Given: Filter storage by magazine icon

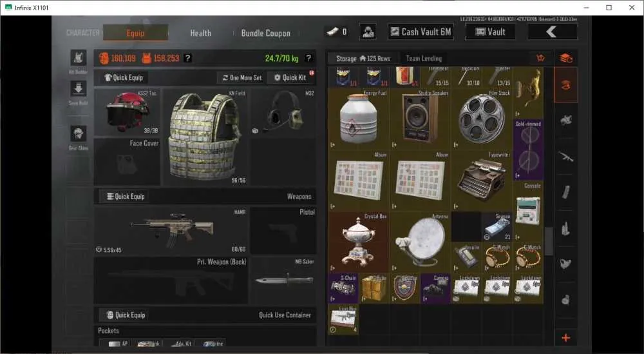Looking at the screenshot, I should [566, 192].
